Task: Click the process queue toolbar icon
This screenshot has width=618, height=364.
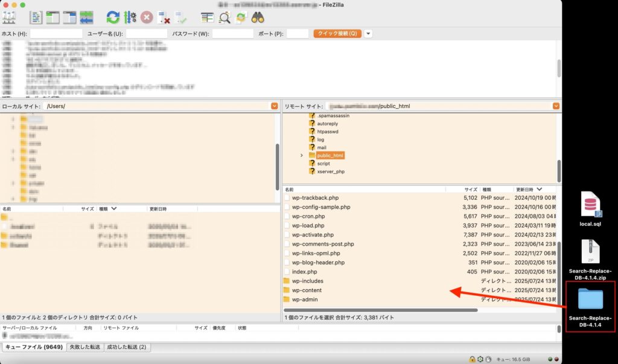Action: [130, 18]
